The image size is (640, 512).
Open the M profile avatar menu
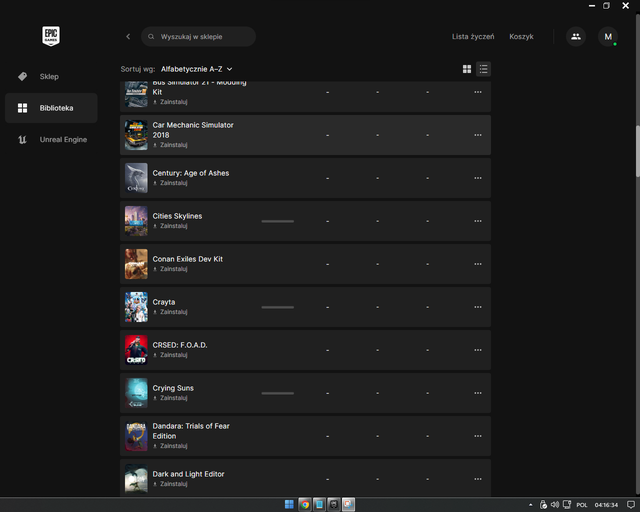point(608,36)
